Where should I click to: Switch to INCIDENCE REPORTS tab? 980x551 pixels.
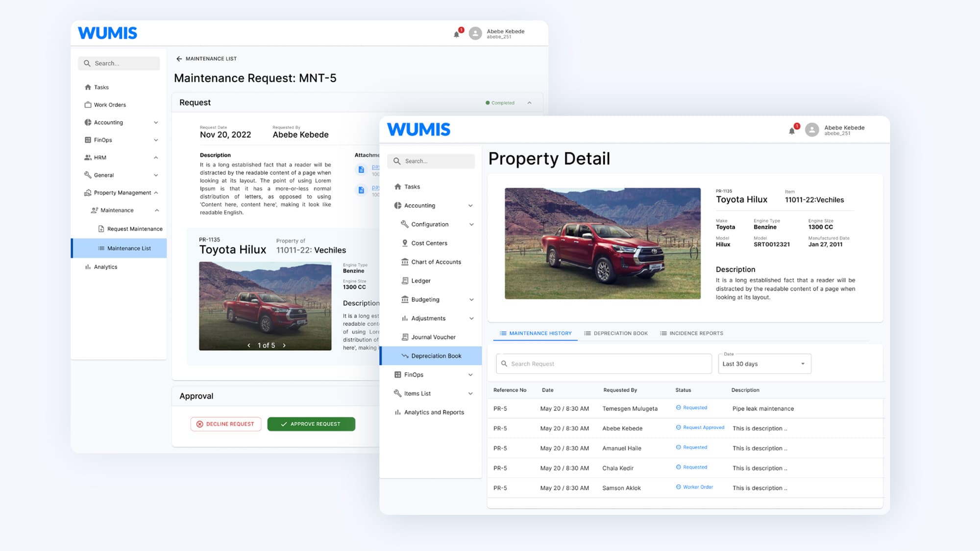coord(691,334)
